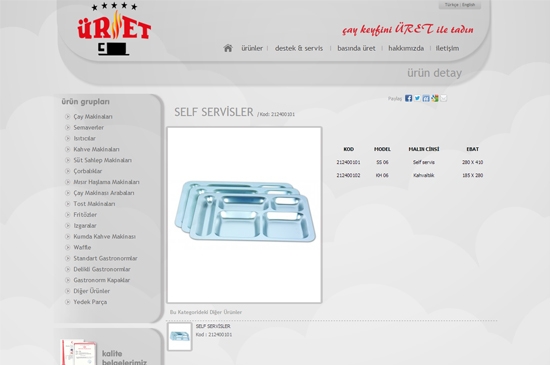Open Waffle category
The height and width of the screenshot is (365, 550).
(x=82, y=247)
